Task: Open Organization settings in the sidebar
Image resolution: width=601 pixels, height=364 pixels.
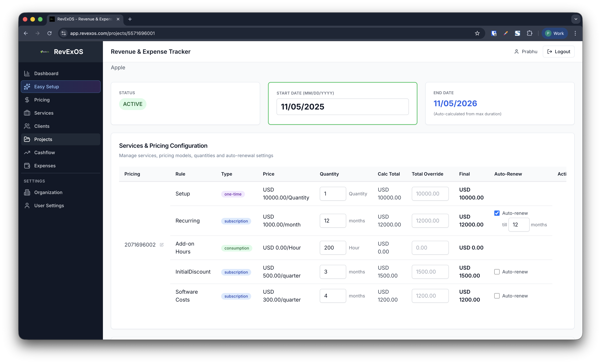Action: tap(48, 193)
